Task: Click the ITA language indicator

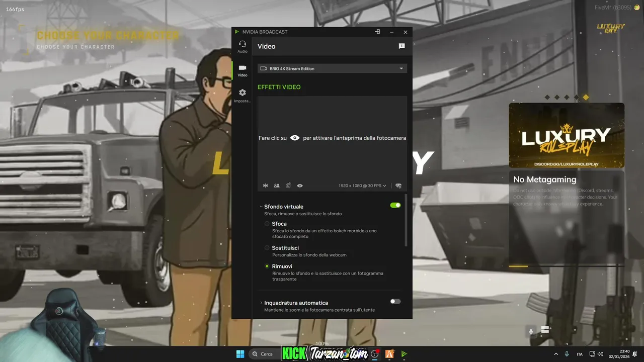Action: (580, 354)
